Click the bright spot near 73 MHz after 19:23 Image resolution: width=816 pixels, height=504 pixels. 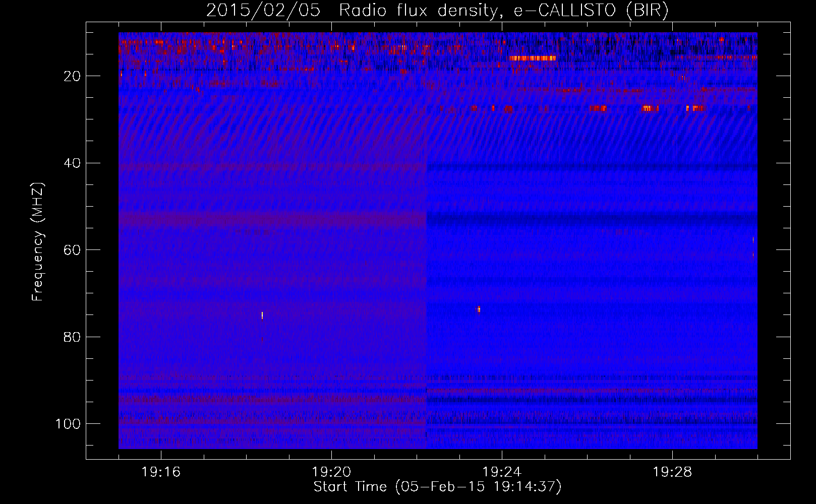479,309
